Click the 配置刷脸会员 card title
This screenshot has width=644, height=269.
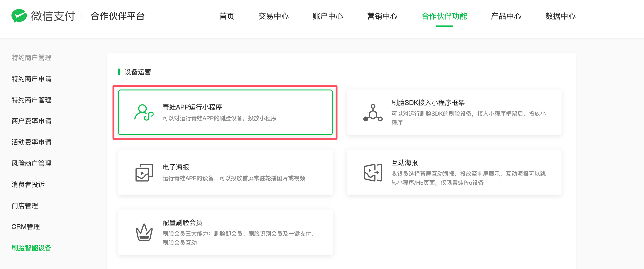[x=182, y=223]
